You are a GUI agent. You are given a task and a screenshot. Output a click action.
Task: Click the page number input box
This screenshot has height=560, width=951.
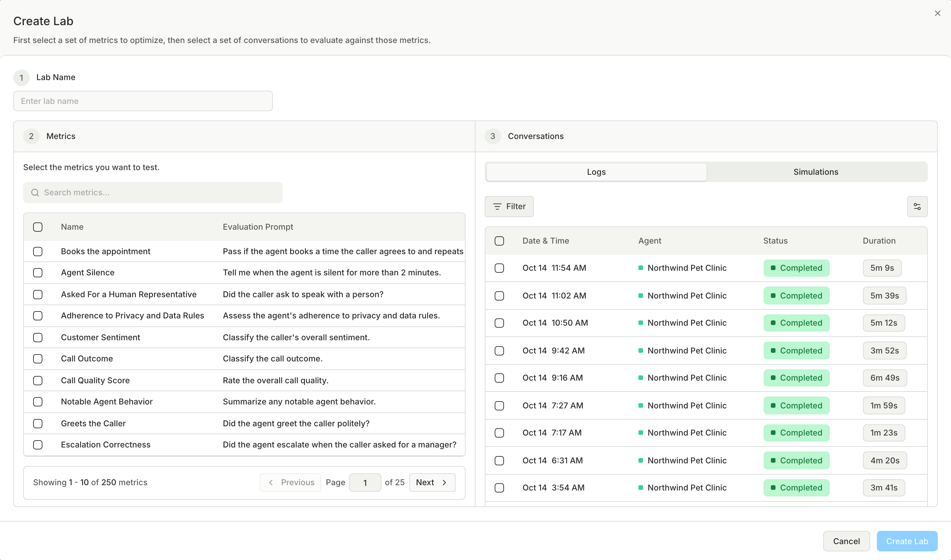tap(365, 483)
